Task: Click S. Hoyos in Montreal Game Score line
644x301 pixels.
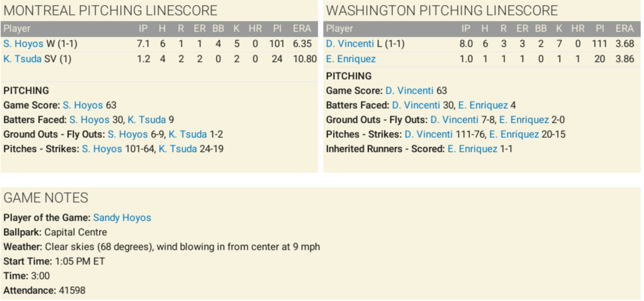Action: [83, 105]
